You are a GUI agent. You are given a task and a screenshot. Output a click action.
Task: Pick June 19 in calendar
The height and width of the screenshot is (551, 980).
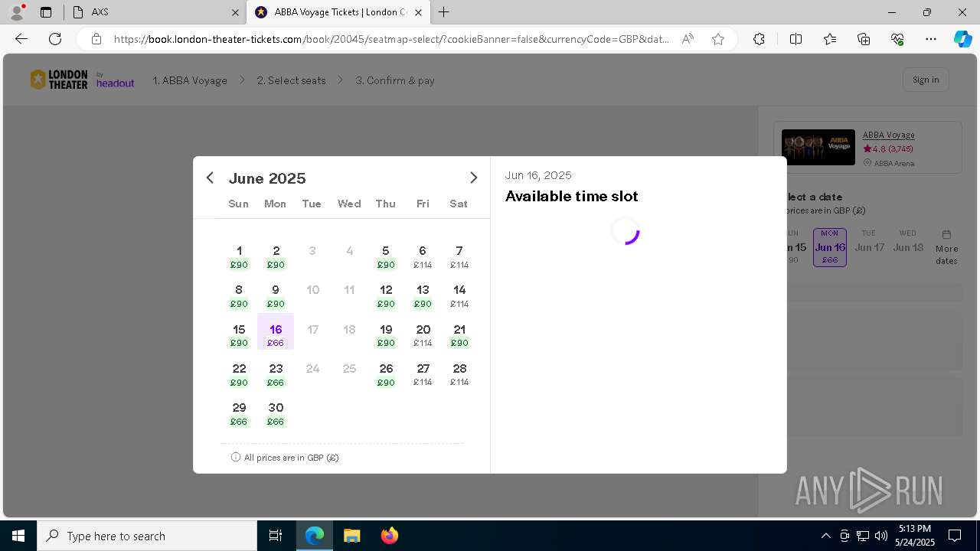[x=386, y=335]
